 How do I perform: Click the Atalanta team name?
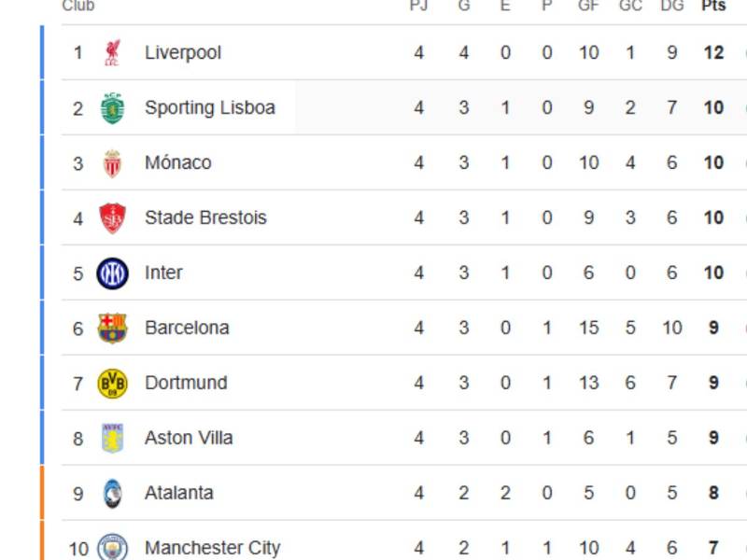[178, 493]
